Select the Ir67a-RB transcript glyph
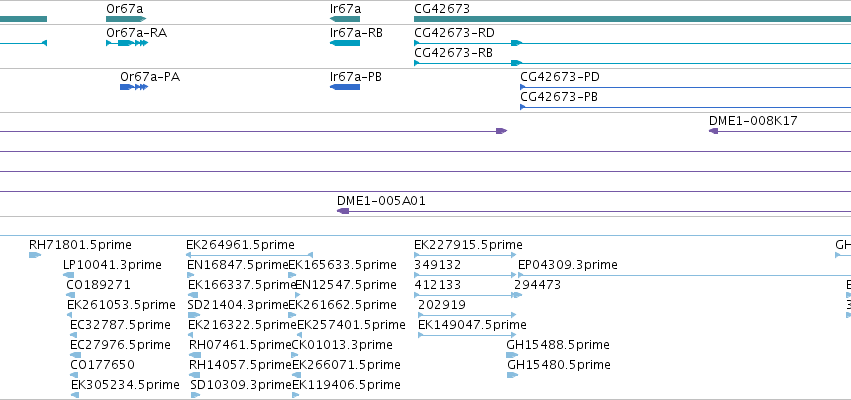 click(344, 43)
